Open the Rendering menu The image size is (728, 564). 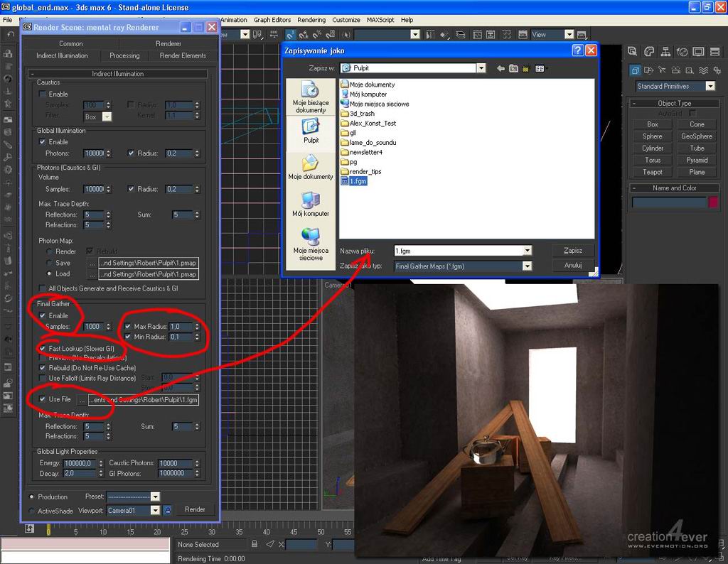pyautogui.click(x=311, y=20)
